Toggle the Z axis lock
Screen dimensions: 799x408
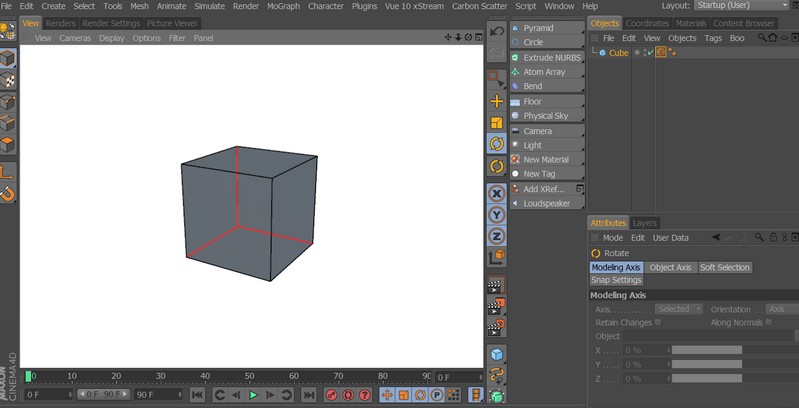pyautogui.click(x=496, y=236)
